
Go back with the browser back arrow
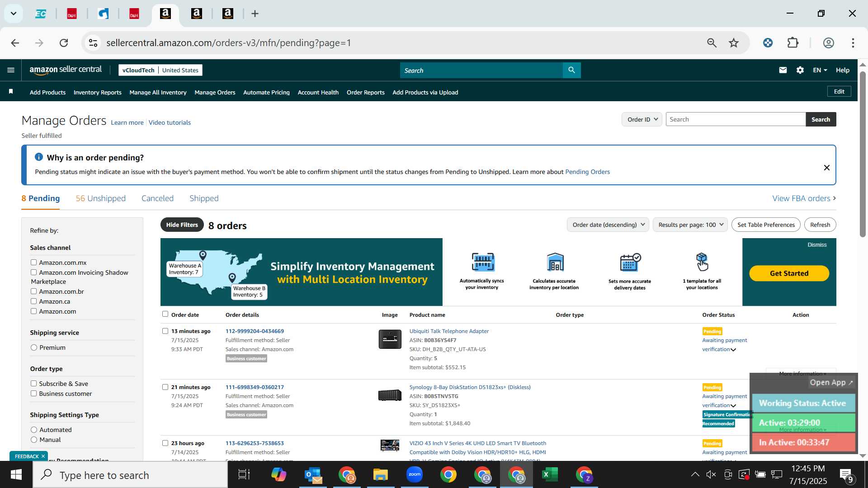pos(15,43)
